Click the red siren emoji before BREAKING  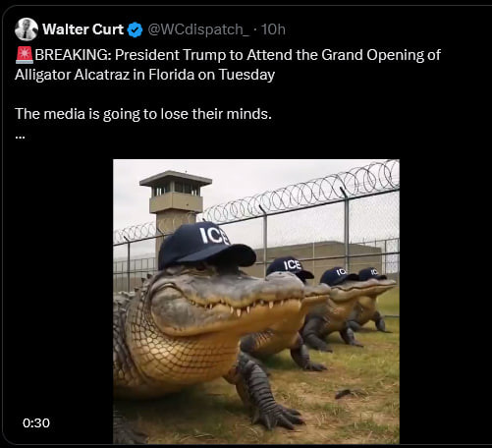[25, 55]
